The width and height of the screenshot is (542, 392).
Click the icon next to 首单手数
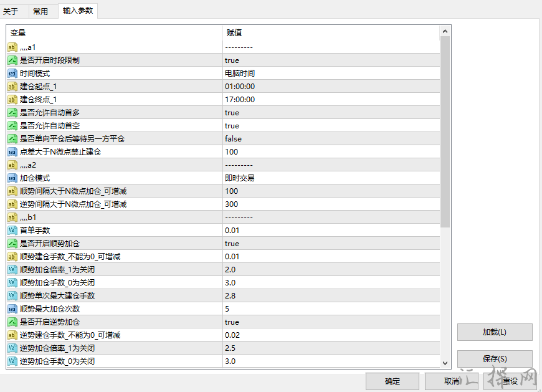[12, 231]
